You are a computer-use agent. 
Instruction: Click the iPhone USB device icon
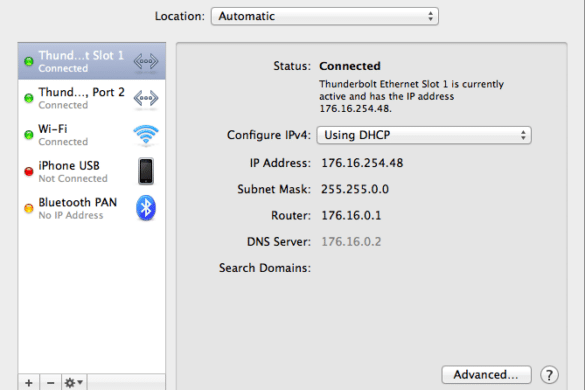click(x=146, y=171)
